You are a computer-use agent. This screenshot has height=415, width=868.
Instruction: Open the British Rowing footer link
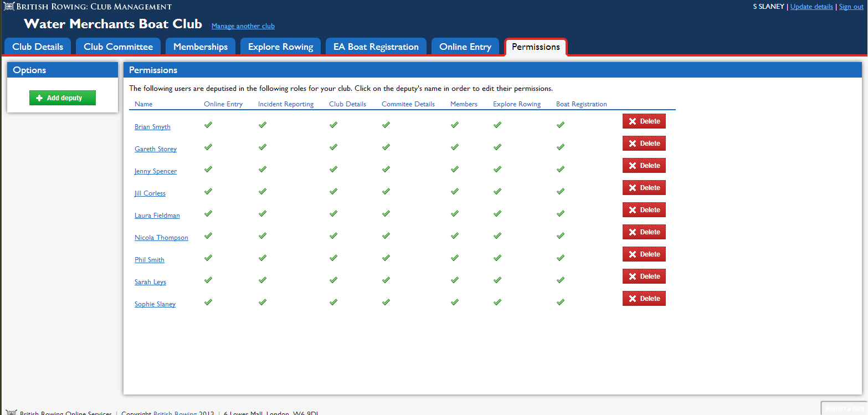coord(175,413)
